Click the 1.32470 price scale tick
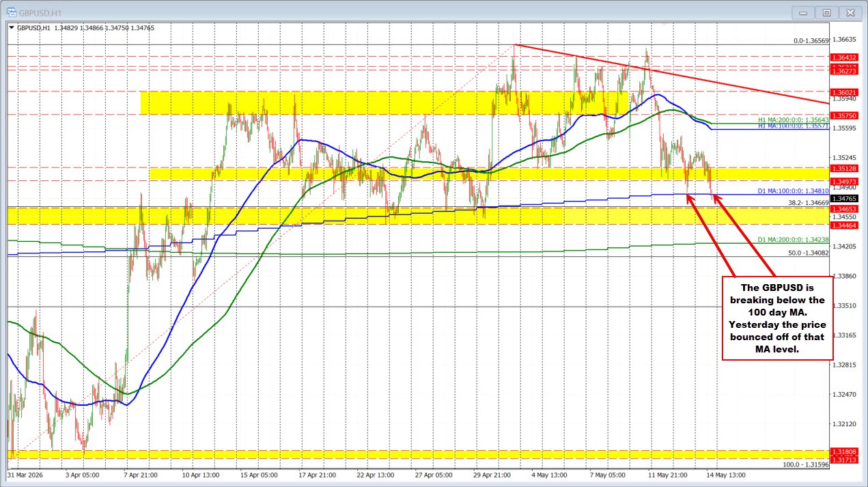This screenshot has height=487, width=868. pos(844,394)
